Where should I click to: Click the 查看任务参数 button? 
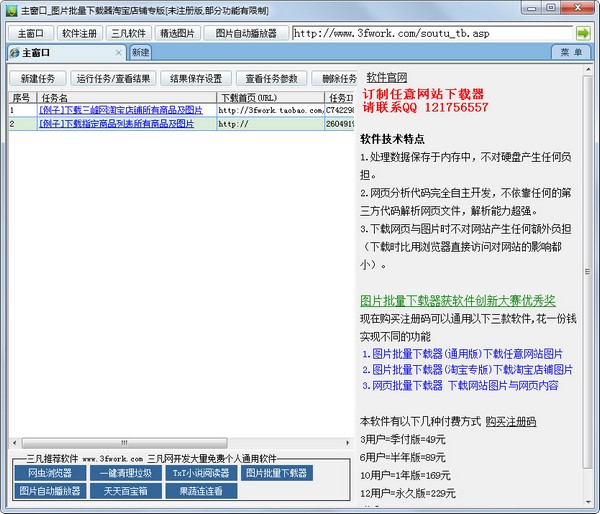tap(272, 79)
